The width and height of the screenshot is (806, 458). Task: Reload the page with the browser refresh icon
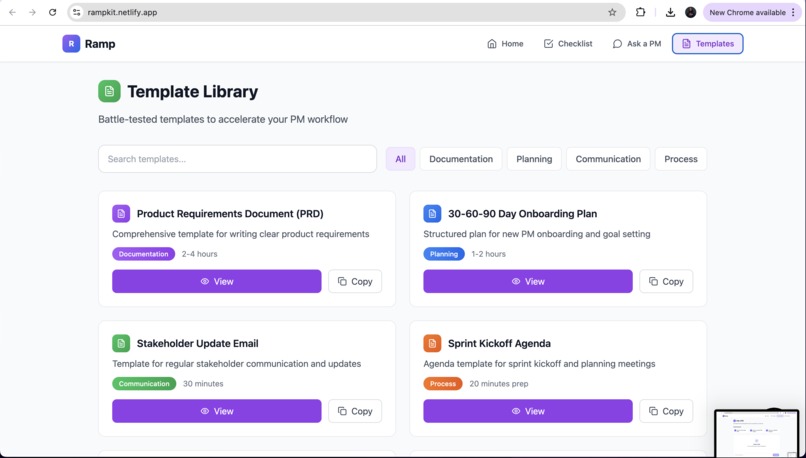[52, 12]
